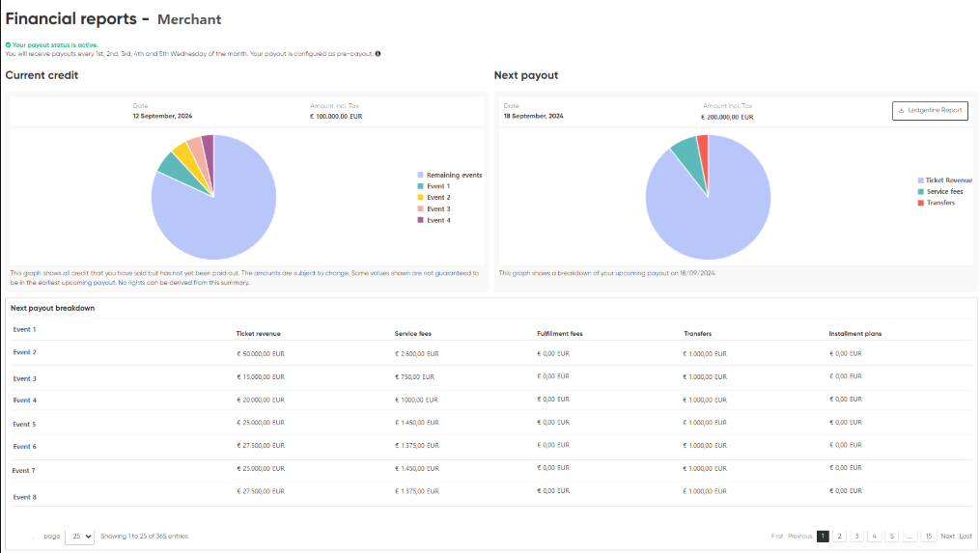Open Event 3 in the payout breakdown table
This screenshot has height=553, width=980.
pos(24,378)
